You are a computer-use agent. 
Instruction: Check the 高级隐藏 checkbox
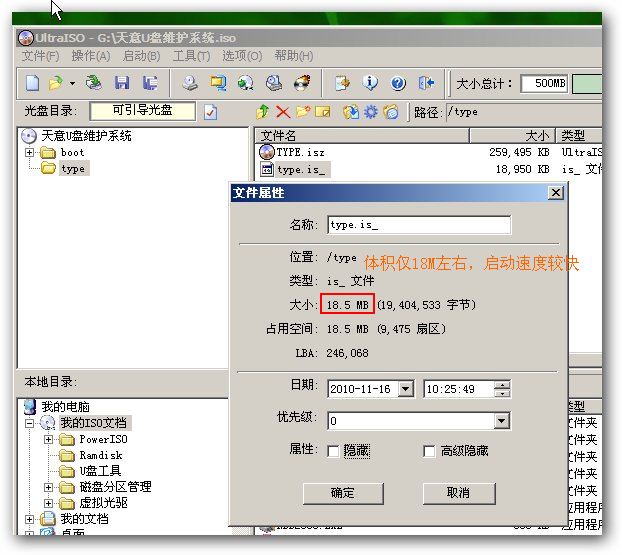(429, 451)
